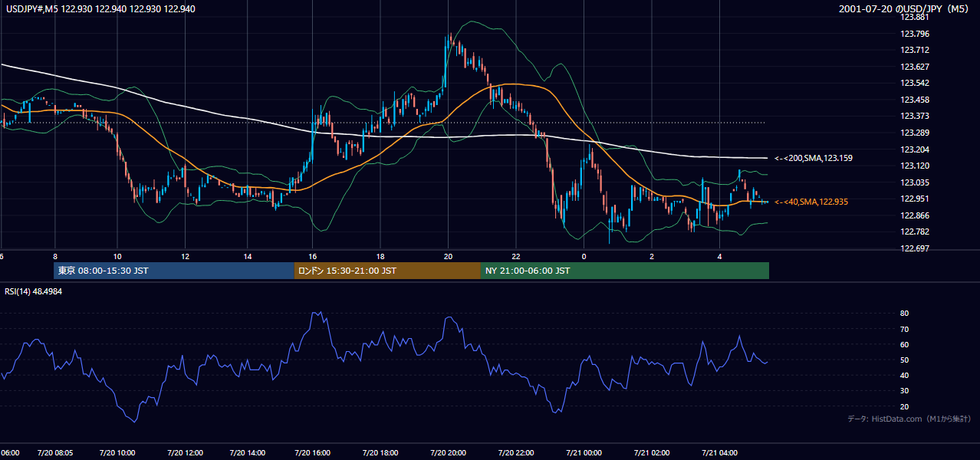Screen dimensions: 980x460
Task: Click the RSI(14) 48.4984 indicator label
Action: 34,291
